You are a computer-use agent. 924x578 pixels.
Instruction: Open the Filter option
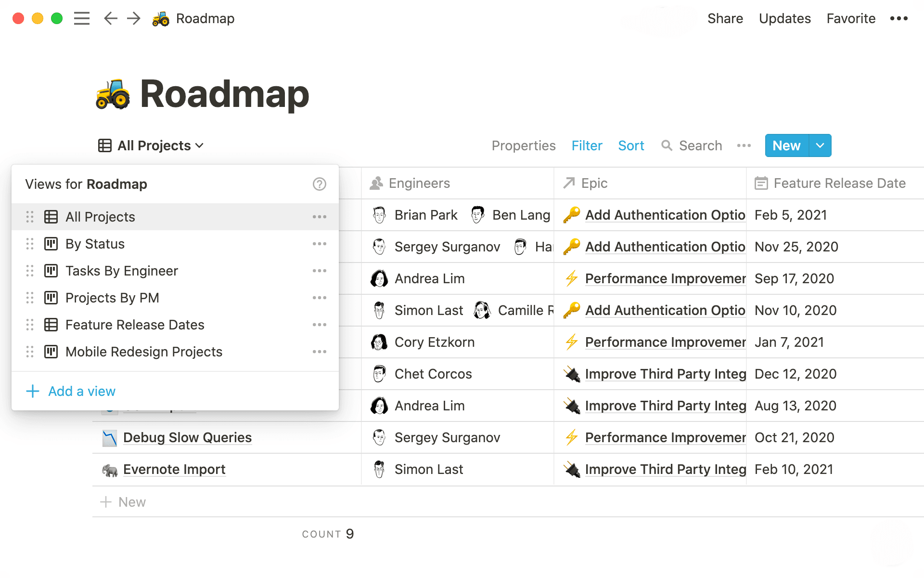coord(587,145)
